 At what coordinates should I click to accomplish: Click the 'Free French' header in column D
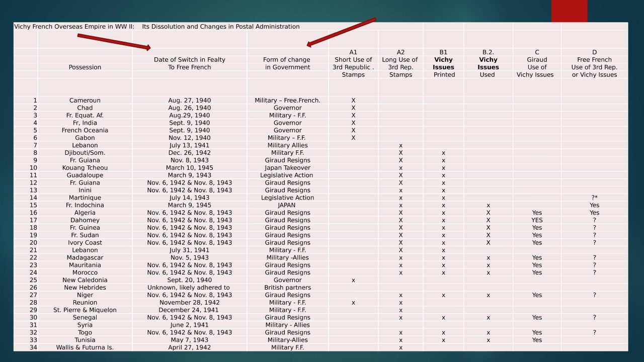(x=594, y=60)
